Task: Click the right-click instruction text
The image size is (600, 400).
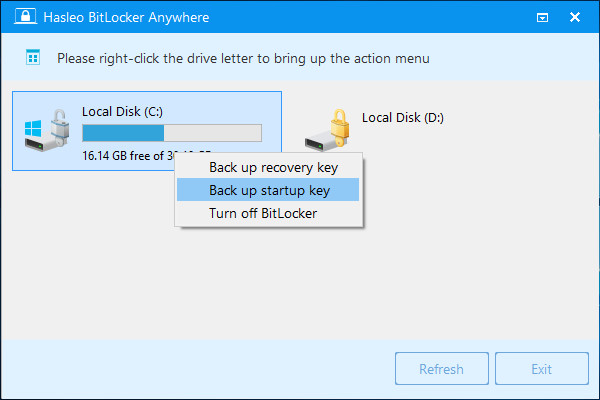Action: [x=243, y=59]
